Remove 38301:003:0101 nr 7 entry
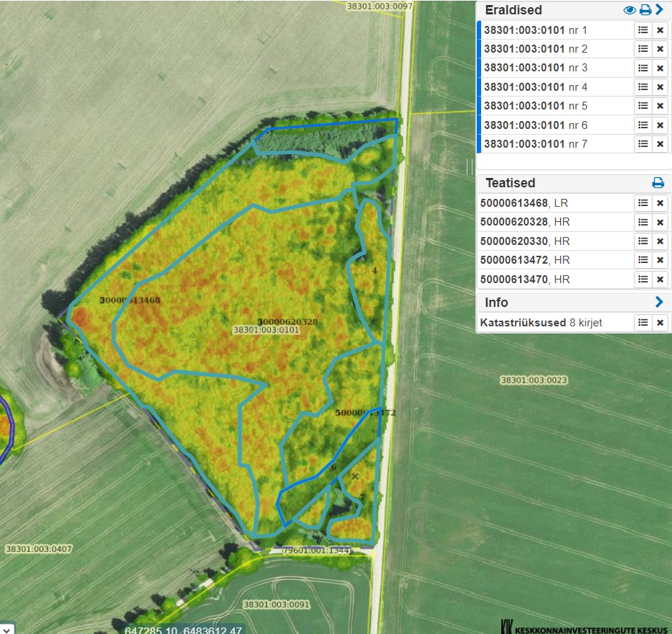672x634 pixels. click(x=660, y=144)
